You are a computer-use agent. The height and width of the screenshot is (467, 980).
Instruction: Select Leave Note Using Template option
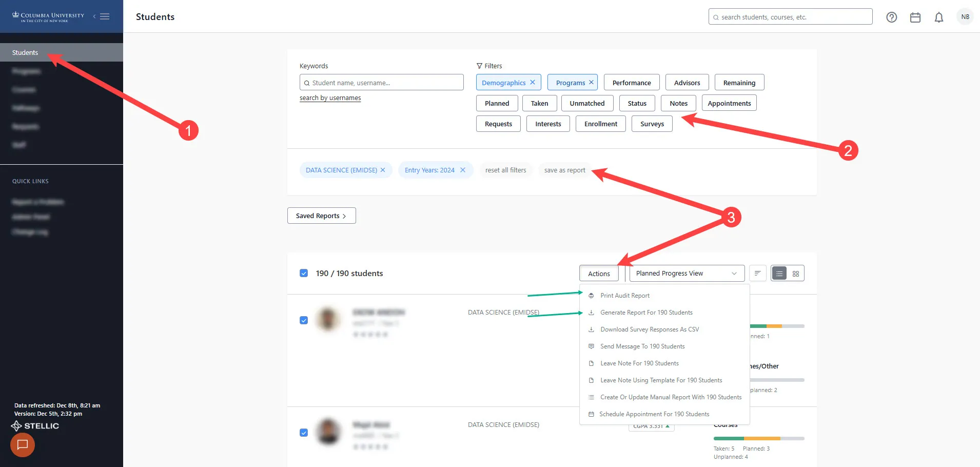click(664, 380)
